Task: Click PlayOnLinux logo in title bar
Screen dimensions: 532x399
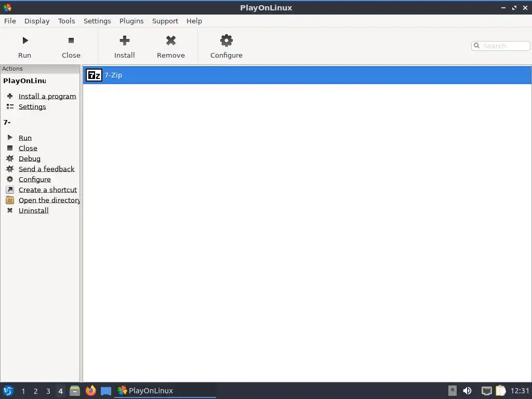Action: (x=7, y=7)
